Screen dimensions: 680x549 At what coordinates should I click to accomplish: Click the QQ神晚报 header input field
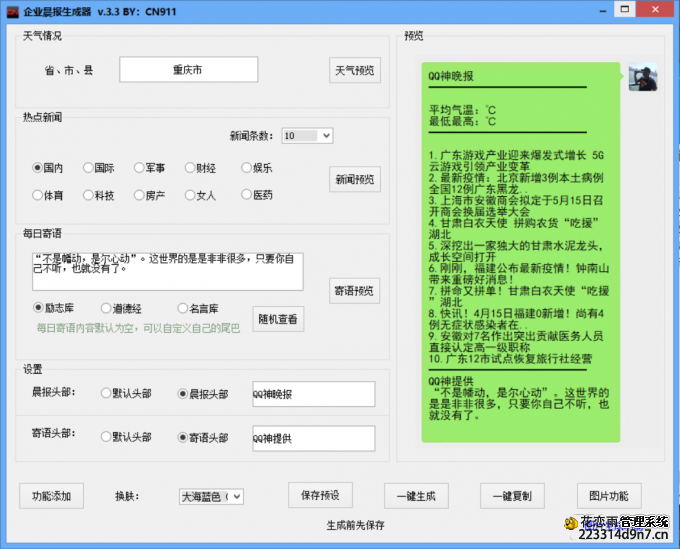[x=314, y=394]
